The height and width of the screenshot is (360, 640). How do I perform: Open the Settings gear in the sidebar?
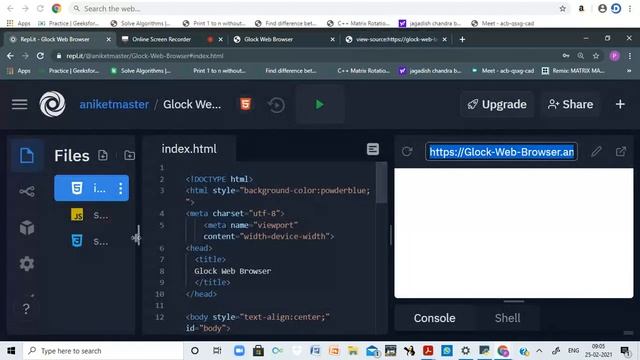[x=27, y=264]
